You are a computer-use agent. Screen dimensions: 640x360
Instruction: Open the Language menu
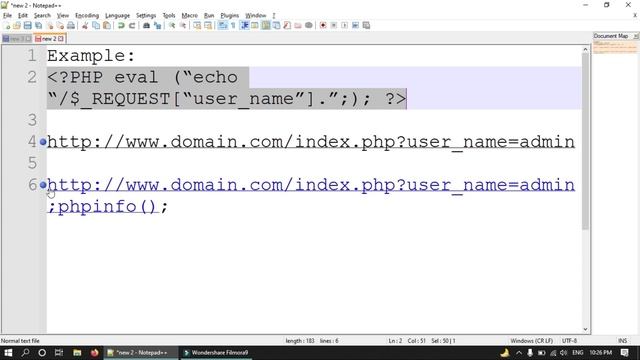tap(118, 16)
